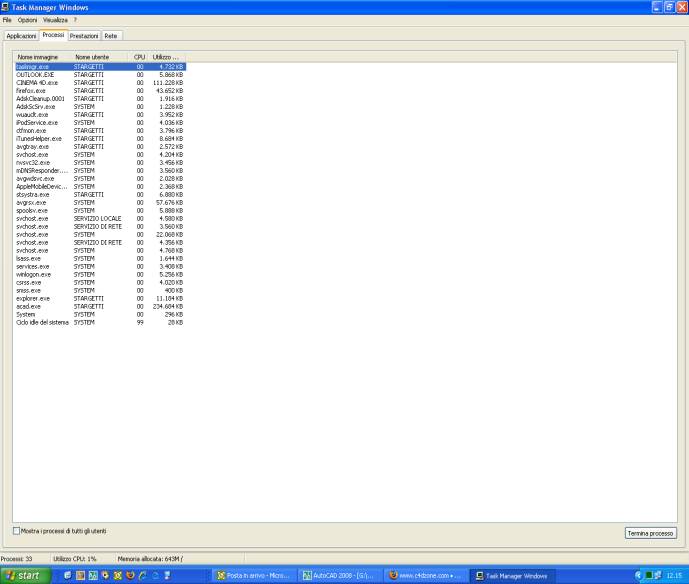Select the iTunesHelper.exe process row
Viewport: 689px width, 584px height.
pos(100,138)
